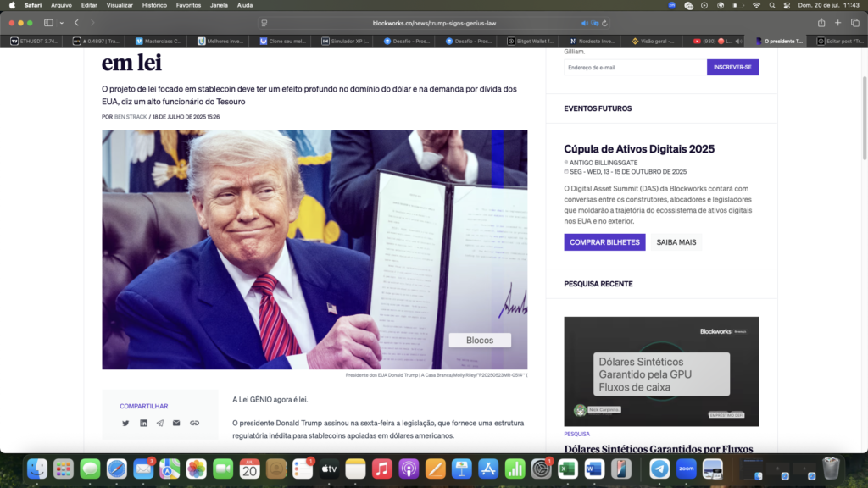868x488 pixels.
Task: Click the audio speaker icon in address bar
Action: 585,23
